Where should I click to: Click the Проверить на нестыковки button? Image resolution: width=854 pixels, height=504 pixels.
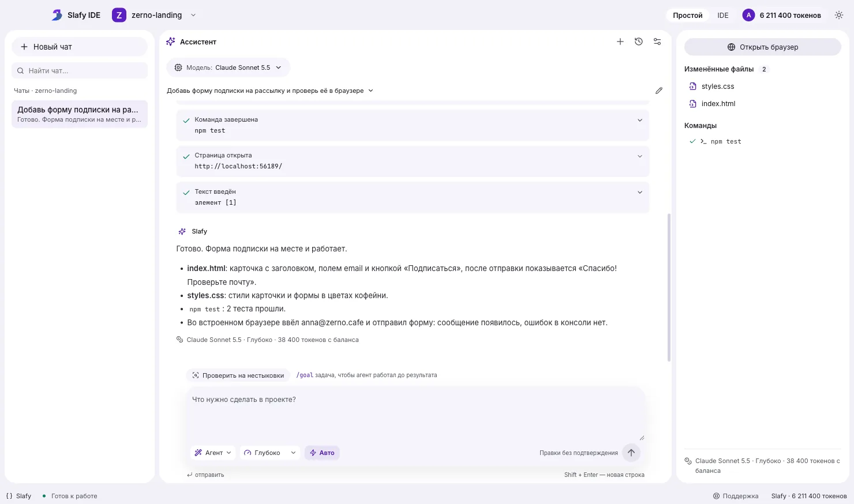coord(238,375)
